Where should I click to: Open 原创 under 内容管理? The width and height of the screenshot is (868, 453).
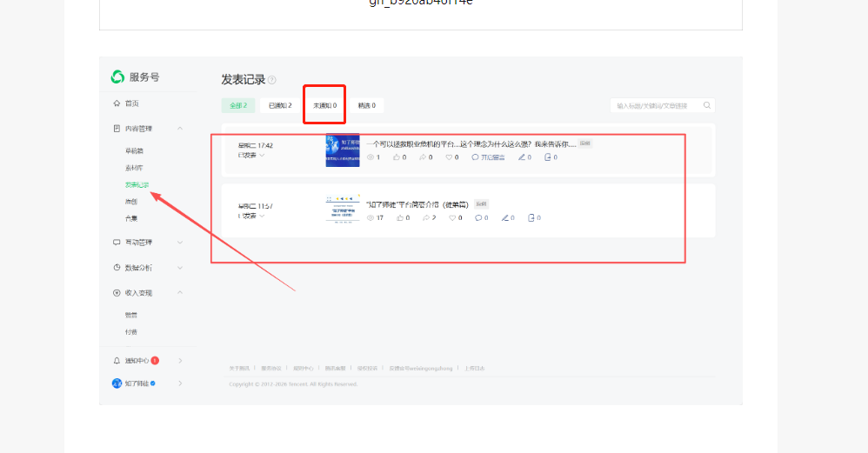[131, 202]
